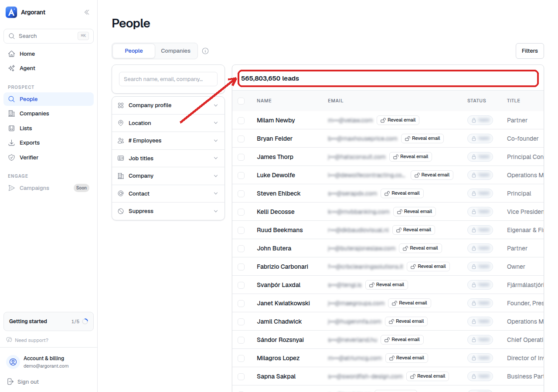The width and height of the screenshot is (558, 392).
Task: Go to Home in the sidebar
Action: coord(48,54)
